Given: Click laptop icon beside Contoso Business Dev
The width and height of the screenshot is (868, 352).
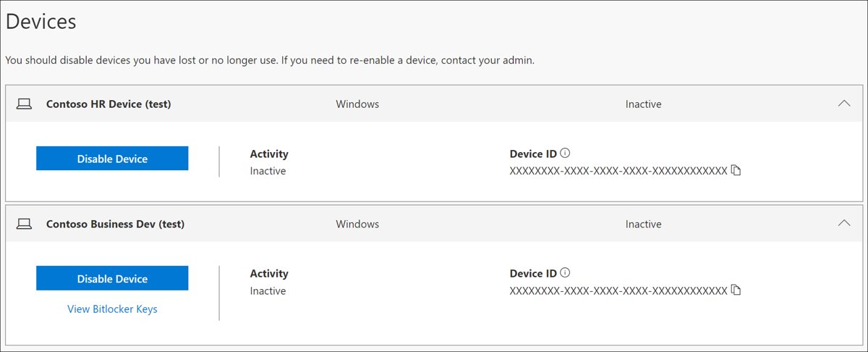Looking at the screenshot, I should click(25, 225).
